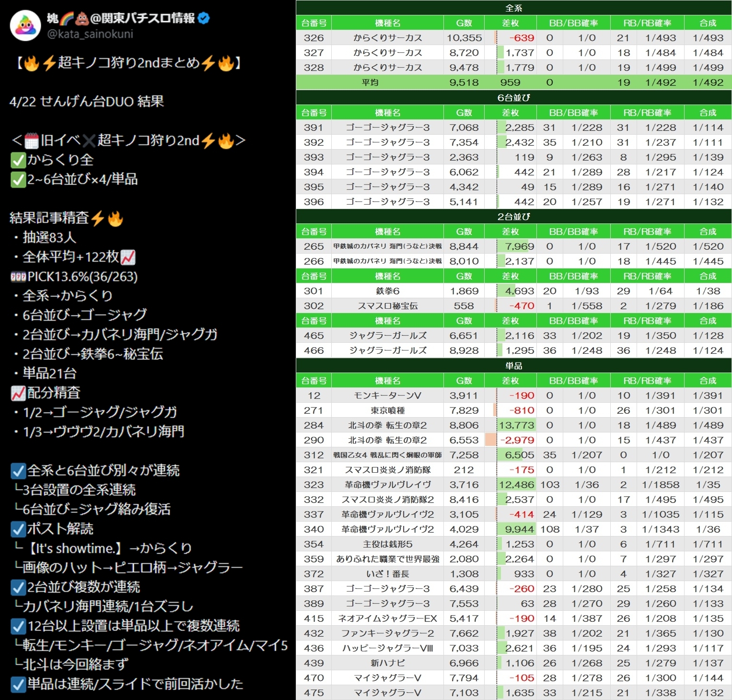732x700 pixels.
Task: Click the 1/1858 RB probability cell
Action: click(x=661, y=485)
